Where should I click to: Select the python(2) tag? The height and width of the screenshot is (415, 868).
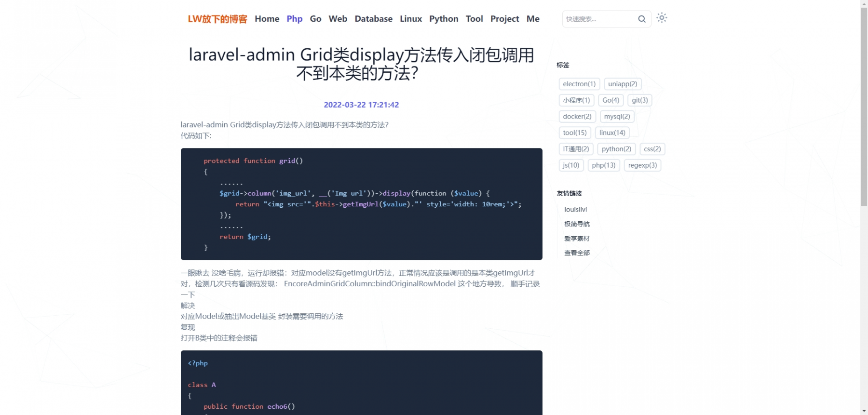[x=616, y=149]
